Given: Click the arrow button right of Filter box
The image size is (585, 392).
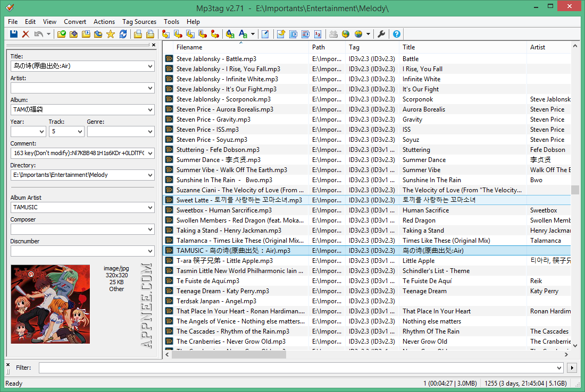Looking at the screenshot, I should (x=572, y=368).
